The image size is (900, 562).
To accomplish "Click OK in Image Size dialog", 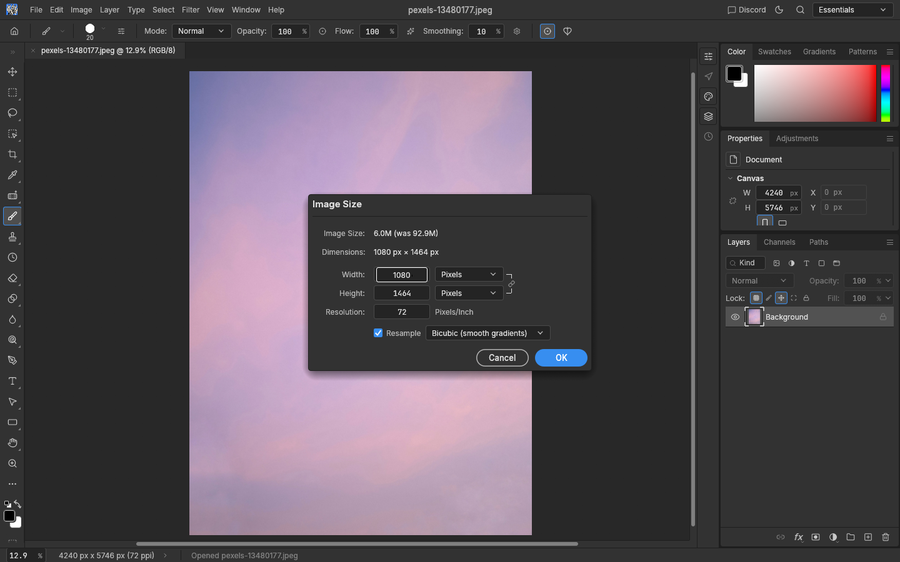I will [x=561, y=358].
